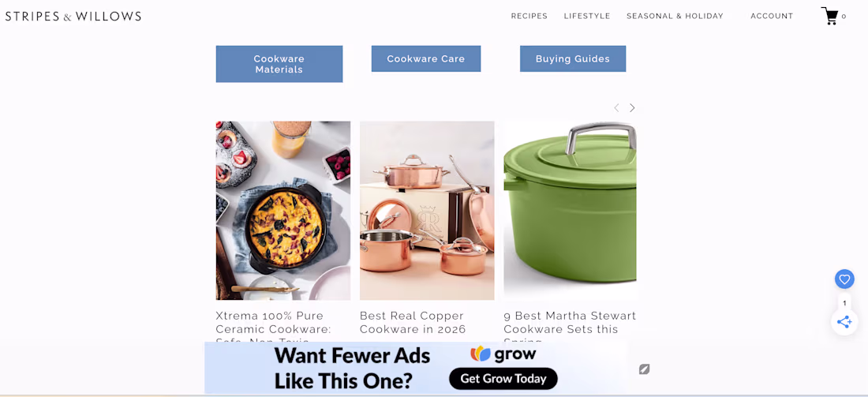
Task: Open the Lifestyle menu
Action: pyautogui.click(x=587, y=16)
